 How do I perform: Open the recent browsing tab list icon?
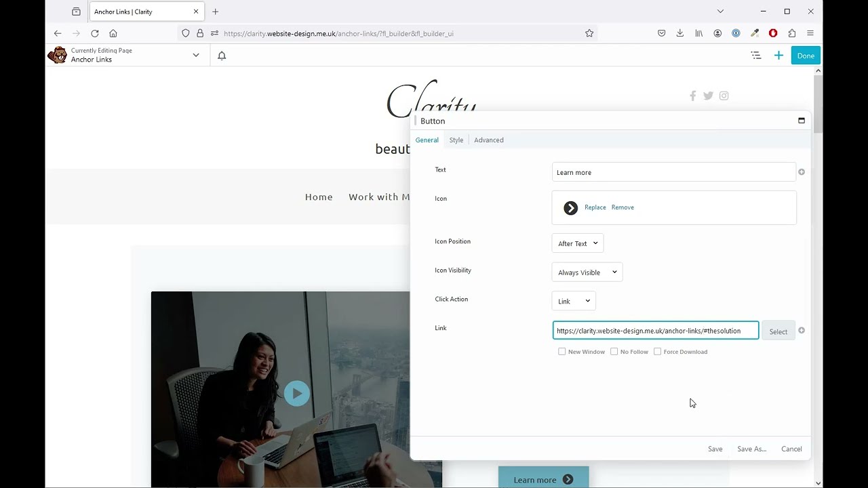click(x=76, y=12)
